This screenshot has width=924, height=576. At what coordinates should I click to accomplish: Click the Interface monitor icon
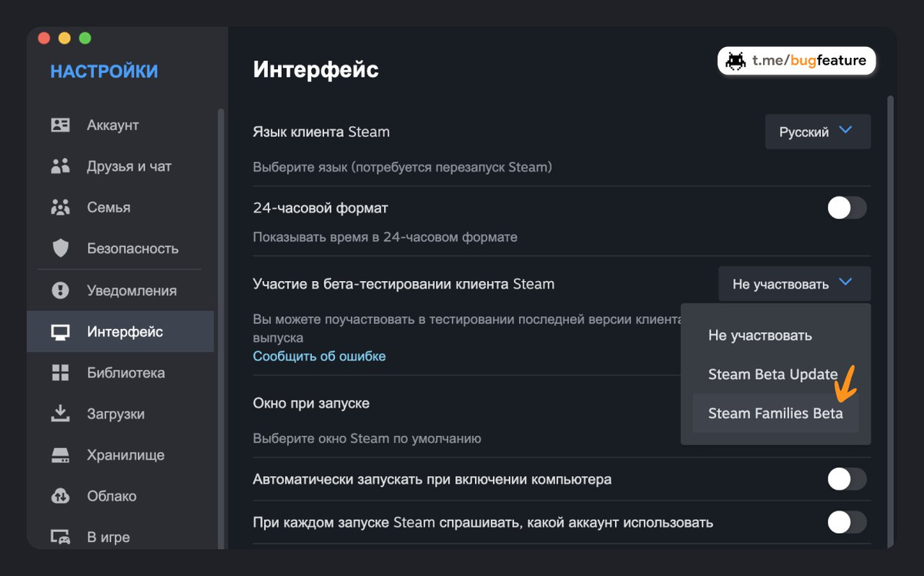60,332
